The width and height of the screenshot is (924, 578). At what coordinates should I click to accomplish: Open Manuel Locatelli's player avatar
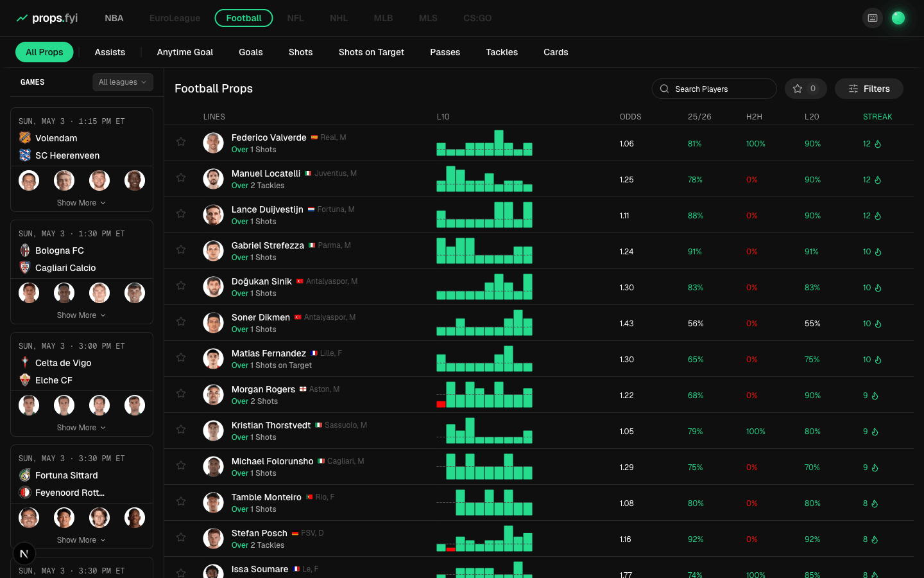[x=213, y=179]
